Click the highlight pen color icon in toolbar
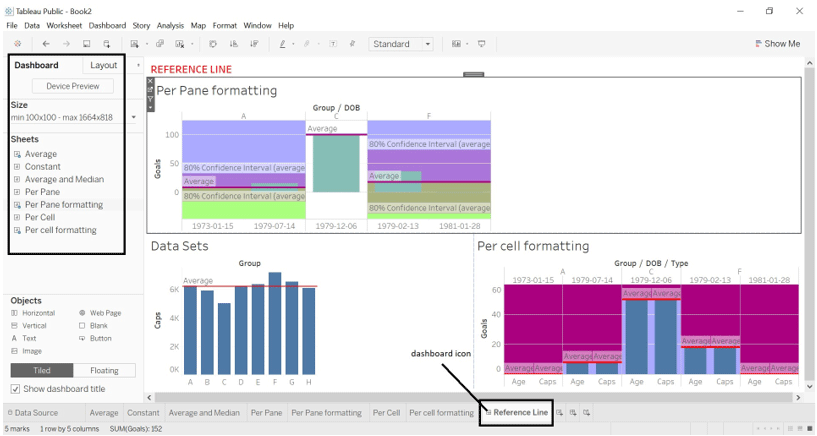817x436 pixels. 284,44
